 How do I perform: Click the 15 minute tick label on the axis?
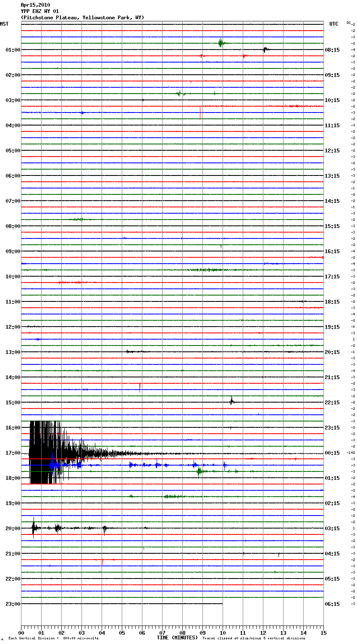tap(323, 633)
